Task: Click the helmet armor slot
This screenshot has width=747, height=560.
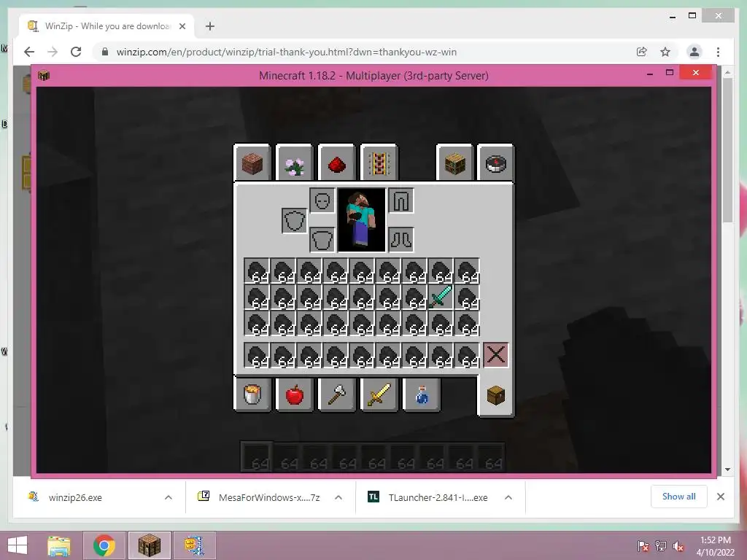Action: click(322, 201)
